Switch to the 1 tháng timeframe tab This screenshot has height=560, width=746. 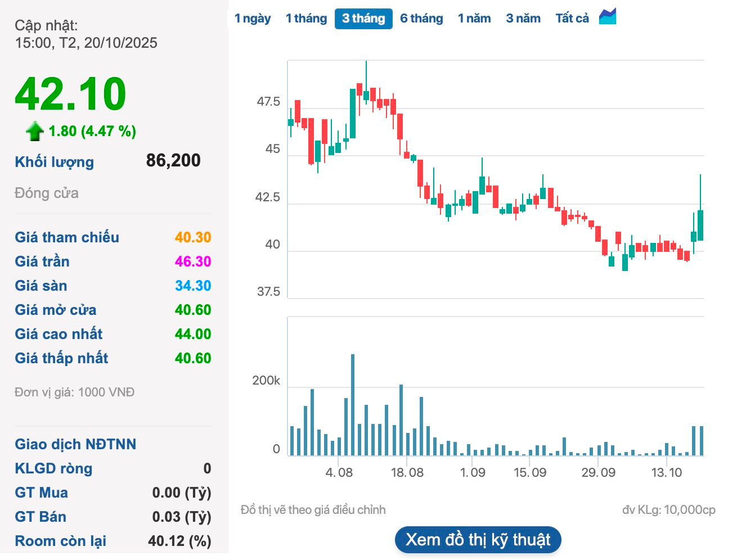coord(306,19)
